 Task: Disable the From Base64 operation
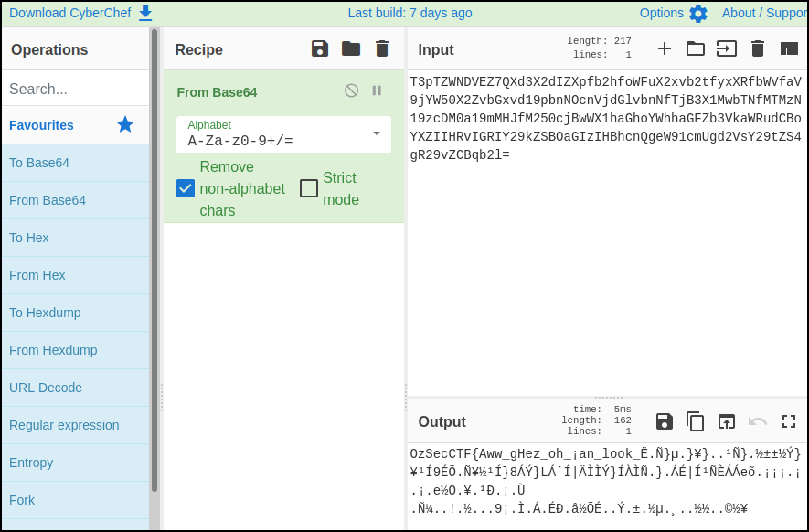pyautogui.click(x=351, y=90)
